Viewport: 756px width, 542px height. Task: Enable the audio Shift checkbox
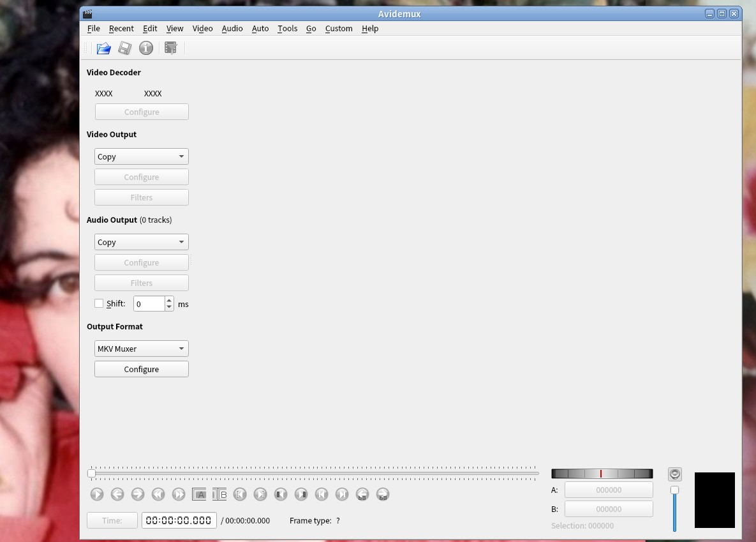click(x=99, y=303)
